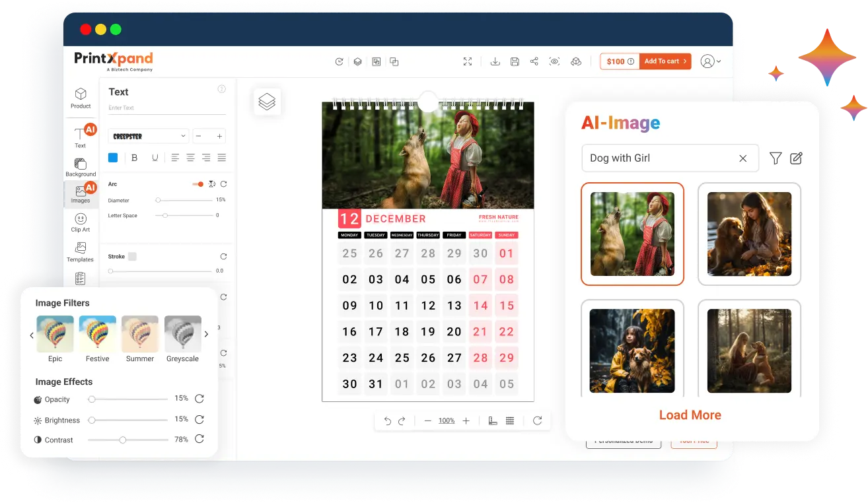Click the Arc flip direction icon

212,184
